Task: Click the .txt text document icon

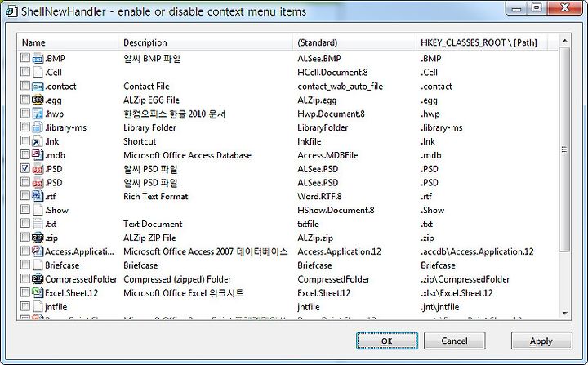Action: 38,224
